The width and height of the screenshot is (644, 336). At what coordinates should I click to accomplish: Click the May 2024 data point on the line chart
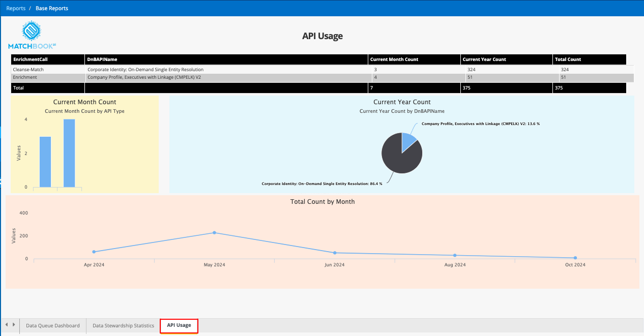(214, 233)
